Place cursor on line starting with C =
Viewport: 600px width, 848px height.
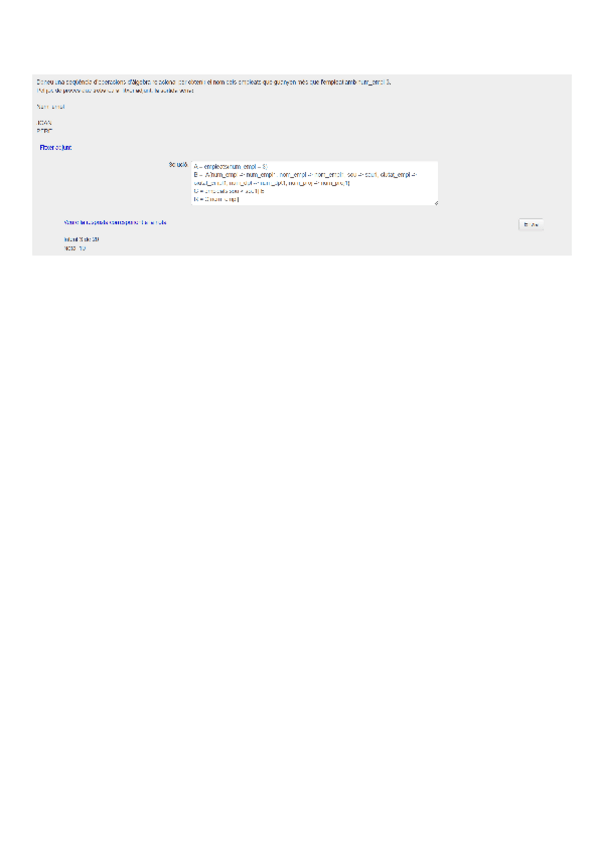coord(229,191)
